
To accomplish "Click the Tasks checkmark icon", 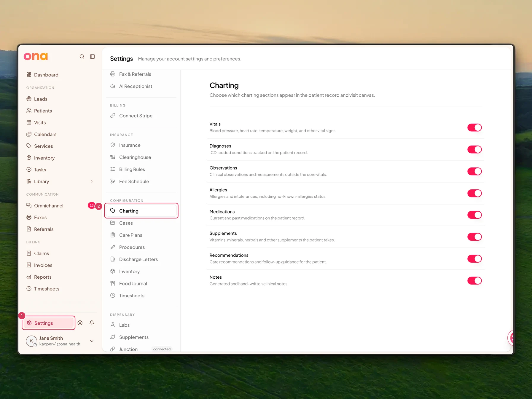I will point(29,170).
